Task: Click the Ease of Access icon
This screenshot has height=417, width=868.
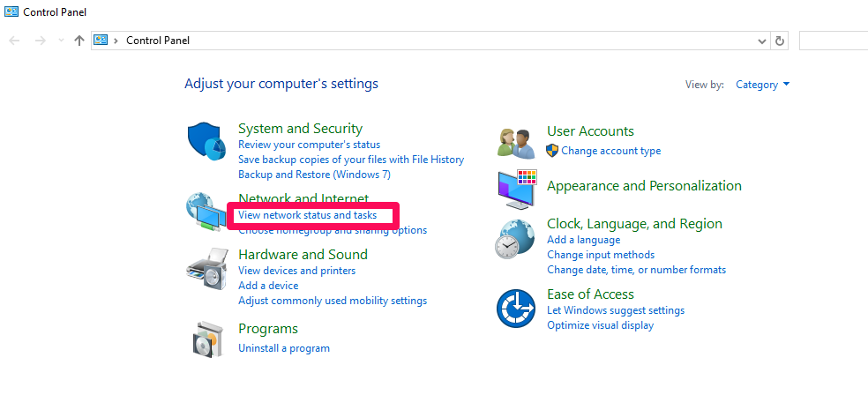Action: [x=515, y=309]
